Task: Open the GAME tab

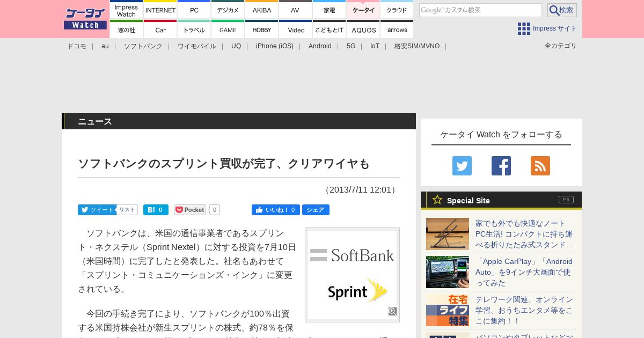Action: point(228,30)
